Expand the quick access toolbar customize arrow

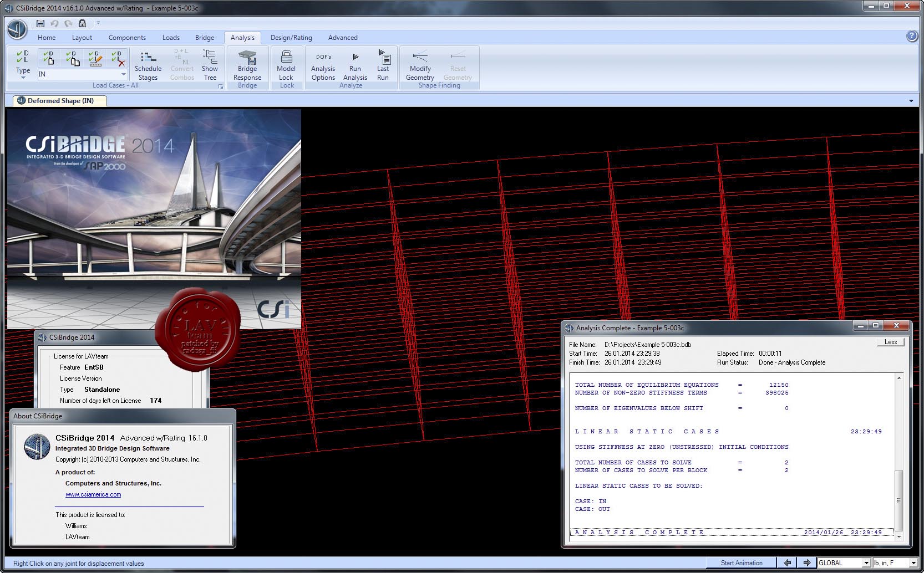[x=98, y=23]
